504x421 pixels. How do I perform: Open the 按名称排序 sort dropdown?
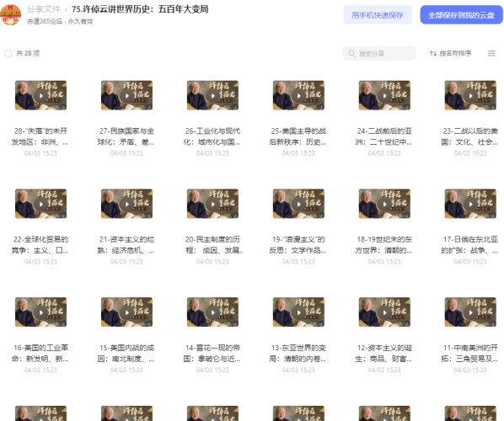click(x=451, y=53)
